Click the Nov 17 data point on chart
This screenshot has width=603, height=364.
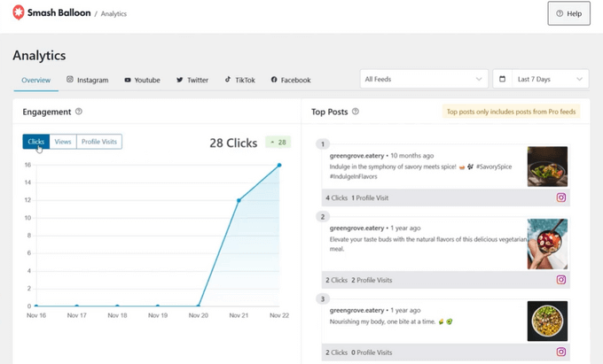coord(77,306)
